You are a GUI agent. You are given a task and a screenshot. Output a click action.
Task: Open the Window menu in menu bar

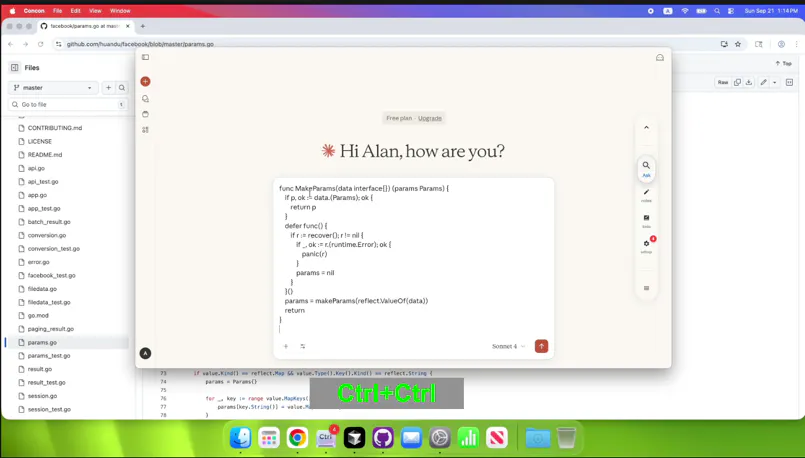pos(120,11)
